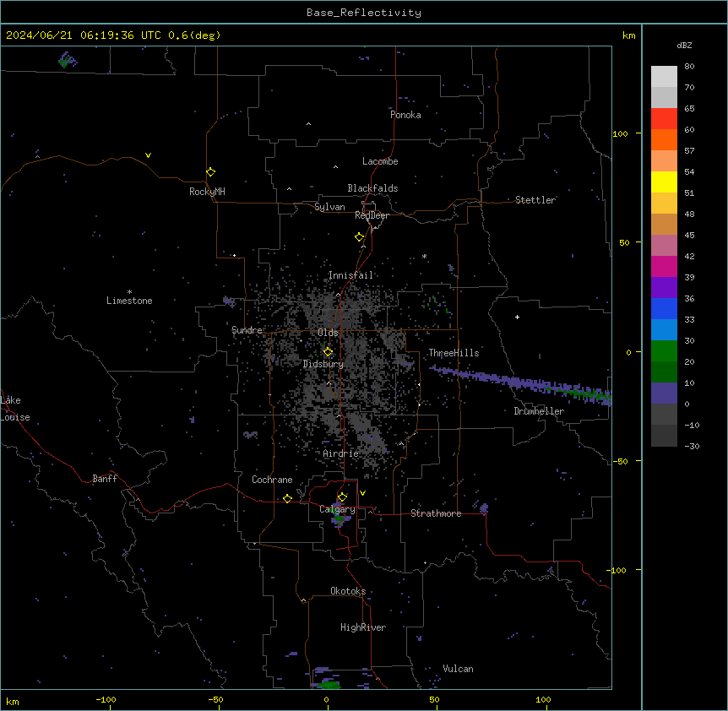The image size is (728, 711).
Task: Click the Airdrie label
Action: click(341, 453)
